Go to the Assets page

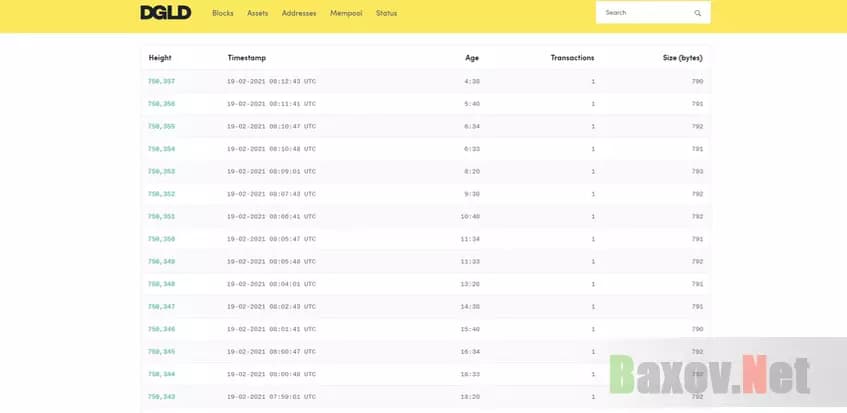257,13
